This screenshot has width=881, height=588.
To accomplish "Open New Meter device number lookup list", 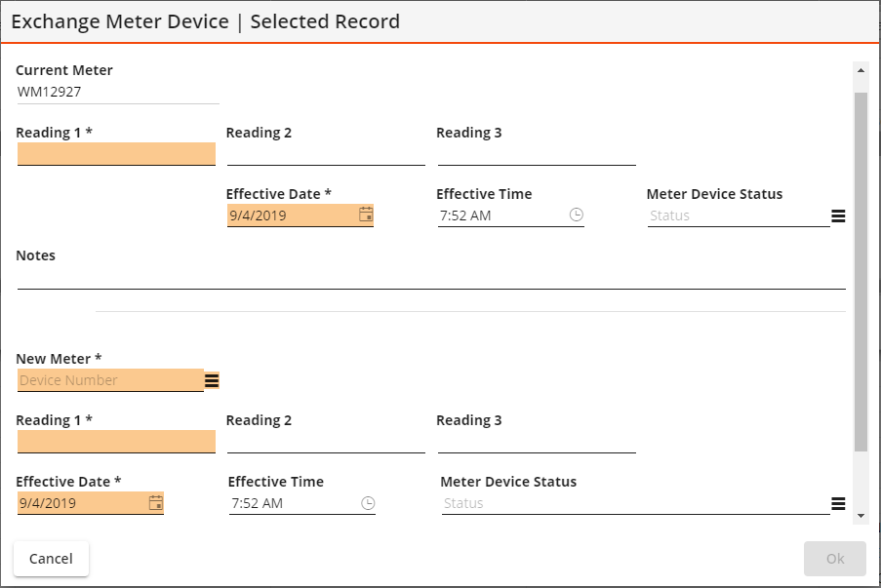I will 212,380.
